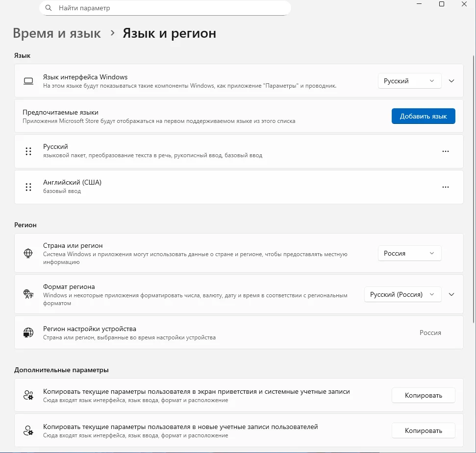Click the Найти параметр search field
The width and height of the screenshot is (476, 453).
167,8
